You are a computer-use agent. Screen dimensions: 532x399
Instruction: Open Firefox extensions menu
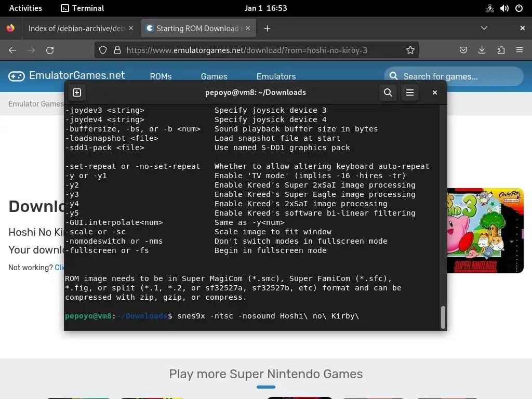[x=501, y=50]
